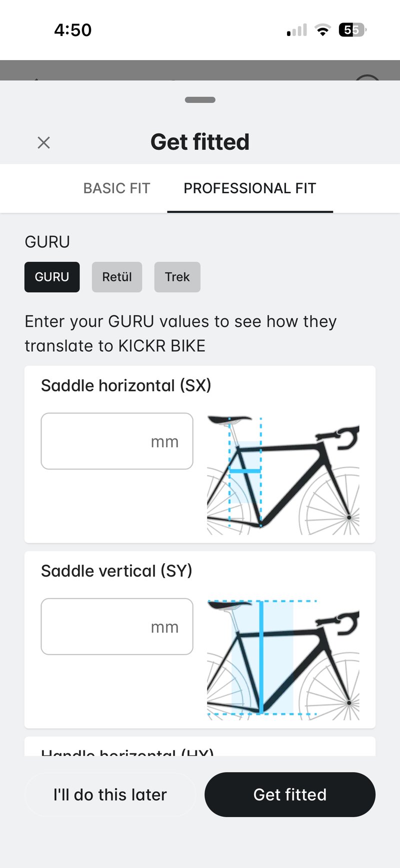Switch to the BASIC FIT tab

[116, 188]
